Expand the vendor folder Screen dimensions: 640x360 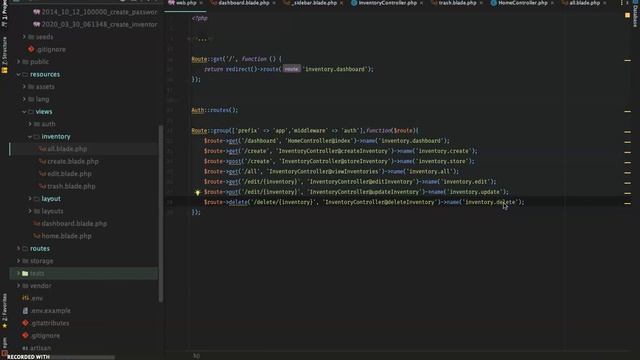18,286
